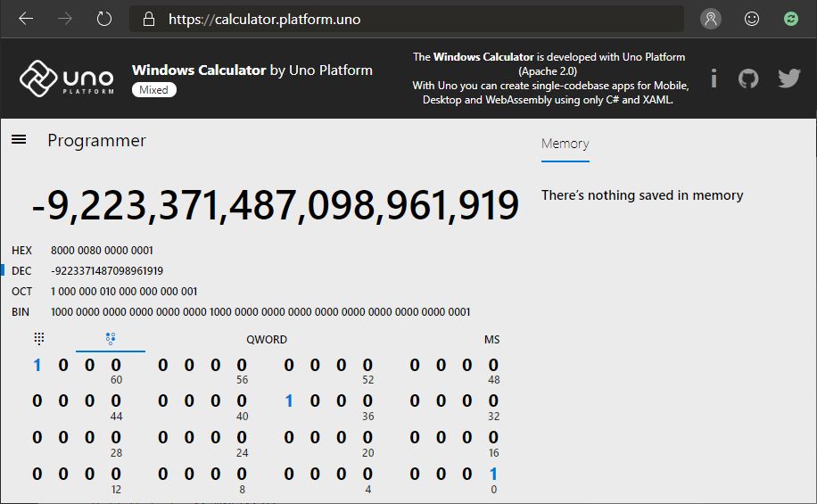Screen dimensions: 817x504
Task: Open the Twitter icon link
Action: [788, 78]
